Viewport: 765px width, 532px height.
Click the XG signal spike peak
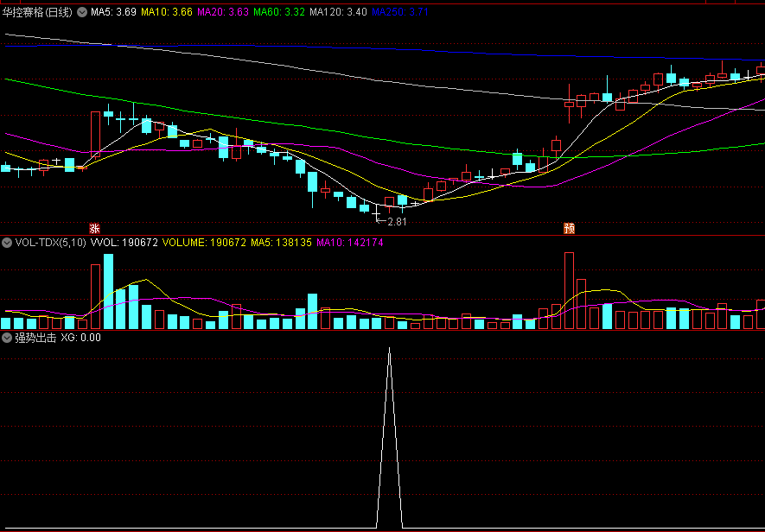(389, 348)
